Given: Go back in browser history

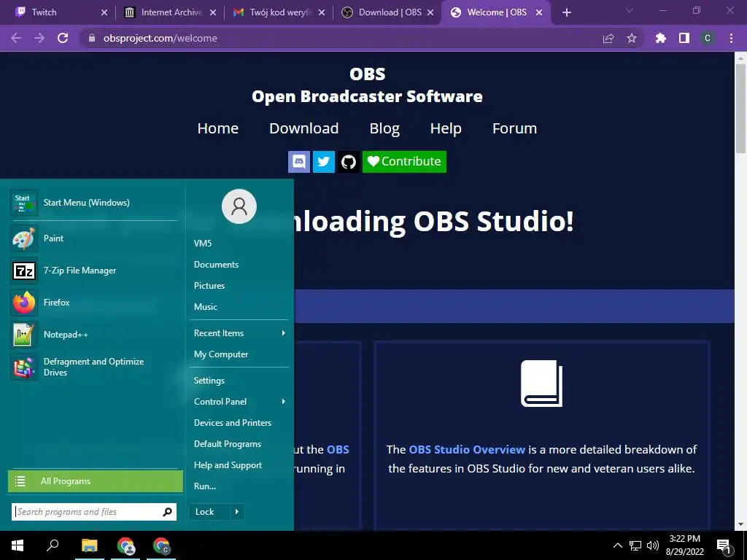Looking at the screenshot, I should point(16,38).
